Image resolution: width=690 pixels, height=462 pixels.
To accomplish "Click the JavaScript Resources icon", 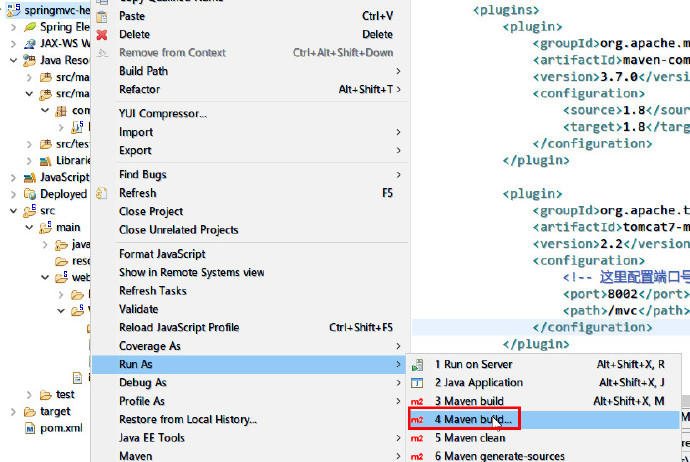I will click(x=29, y=177).
